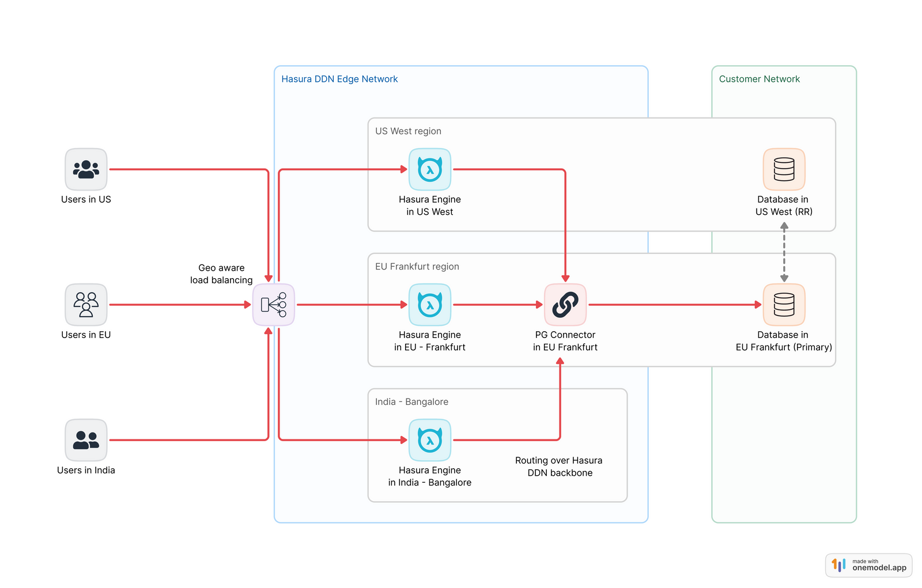Click the Users in EU people icon
922x588 pixels.
pyautogui.click(x=85, y=305)
